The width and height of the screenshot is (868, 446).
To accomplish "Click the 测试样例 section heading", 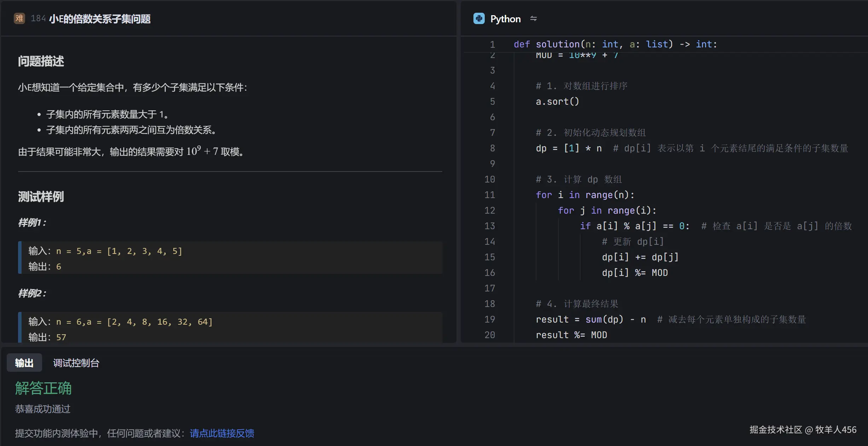I will tap(41, 197).
